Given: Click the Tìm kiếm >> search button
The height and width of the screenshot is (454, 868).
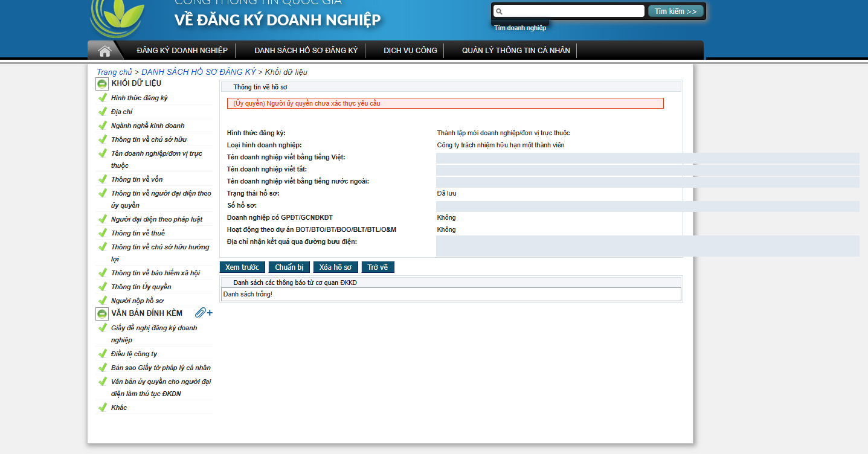Looking at the screenshot, I should pyautogui.click(x=676, y=11).
